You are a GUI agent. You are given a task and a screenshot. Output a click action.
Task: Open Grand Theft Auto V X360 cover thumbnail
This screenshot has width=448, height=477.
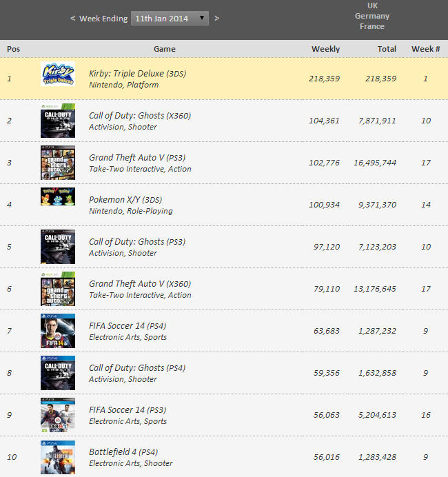(x=58, y=289)
